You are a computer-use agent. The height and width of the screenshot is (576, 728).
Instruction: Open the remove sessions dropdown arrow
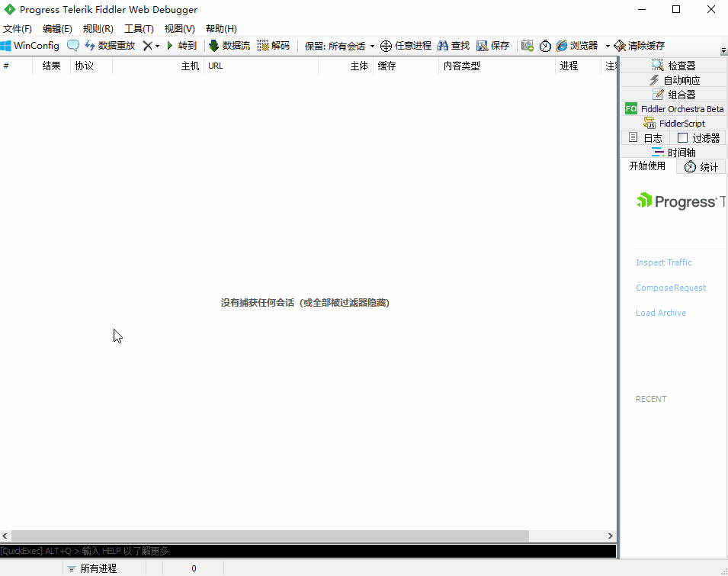tap(157, 46)
